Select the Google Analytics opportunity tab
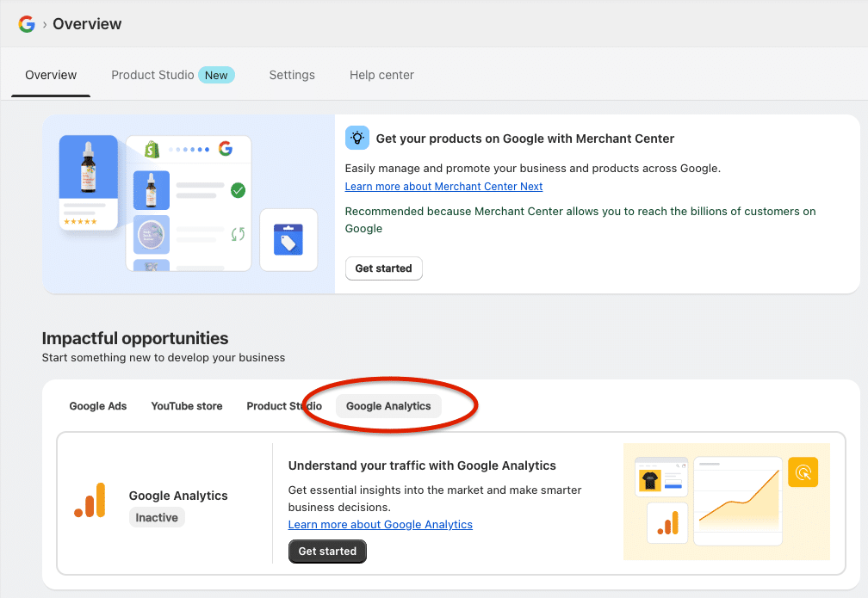 click(x=388, y=406)
